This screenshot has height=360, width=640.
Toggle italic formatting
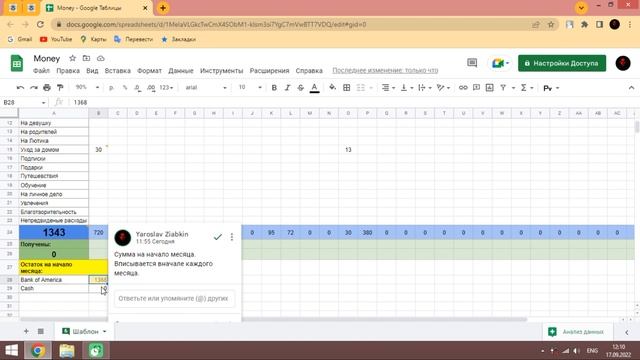287,88
